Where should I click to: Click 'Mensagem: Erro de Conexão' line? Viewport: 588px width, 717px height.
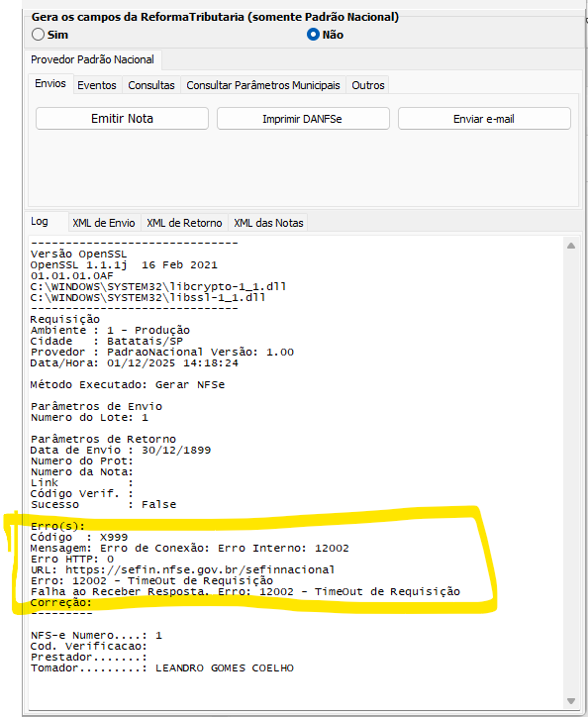pyautogui.click(x=190, y=549)
